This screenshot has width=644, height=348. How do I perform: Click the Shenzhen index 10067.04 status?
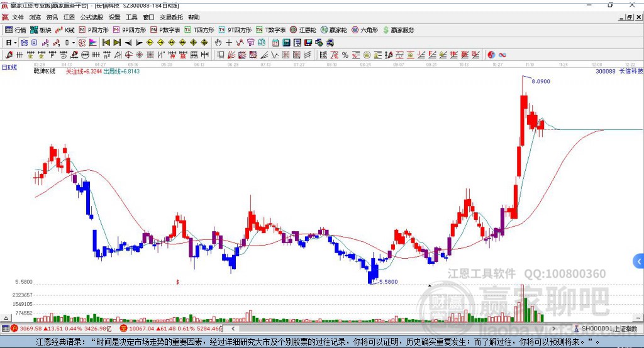point(170,329)
